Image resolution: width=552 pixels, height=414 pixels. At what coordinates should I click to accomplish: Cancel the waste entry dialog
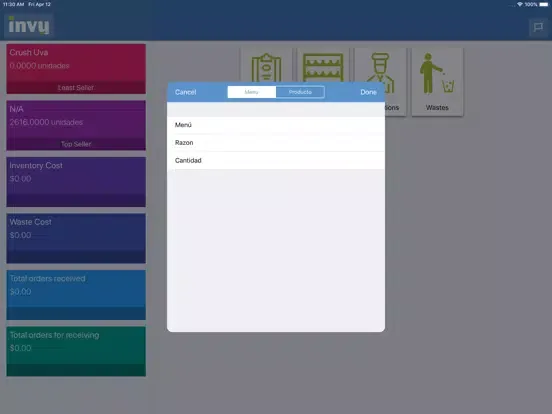186,92
